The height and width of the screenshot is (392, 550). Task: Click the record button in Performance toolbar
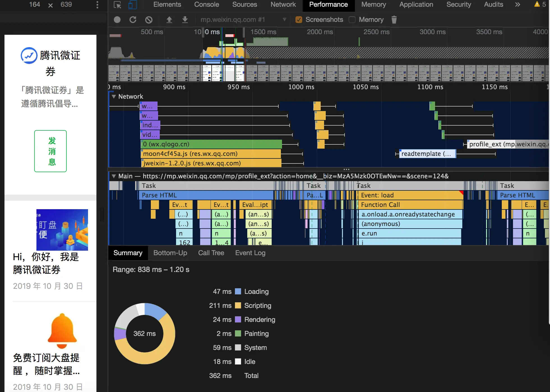click(117, 20)
